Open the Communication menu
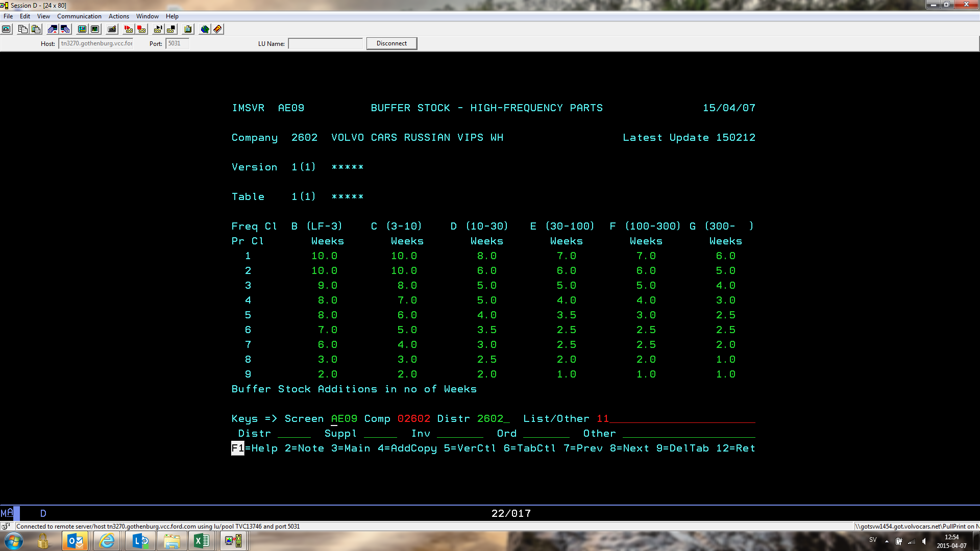Screen dimensions: 980x551 79,16
